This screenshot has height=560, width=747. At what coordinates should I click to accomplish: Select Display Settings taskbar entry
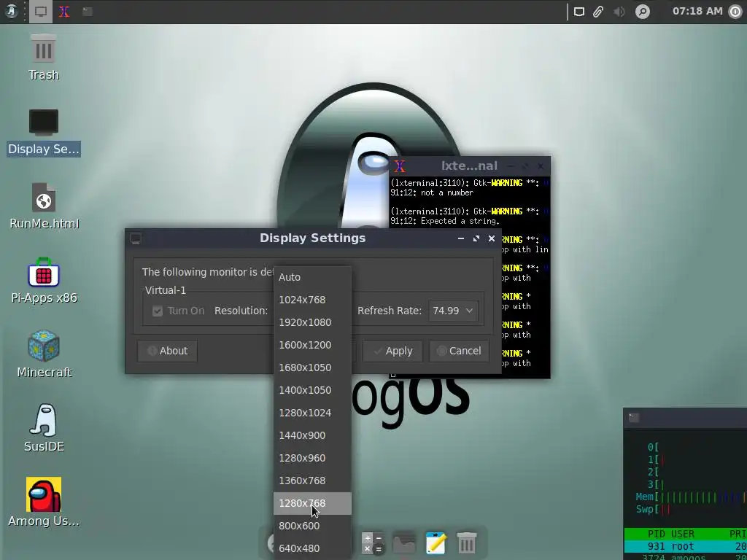point(41,12)
